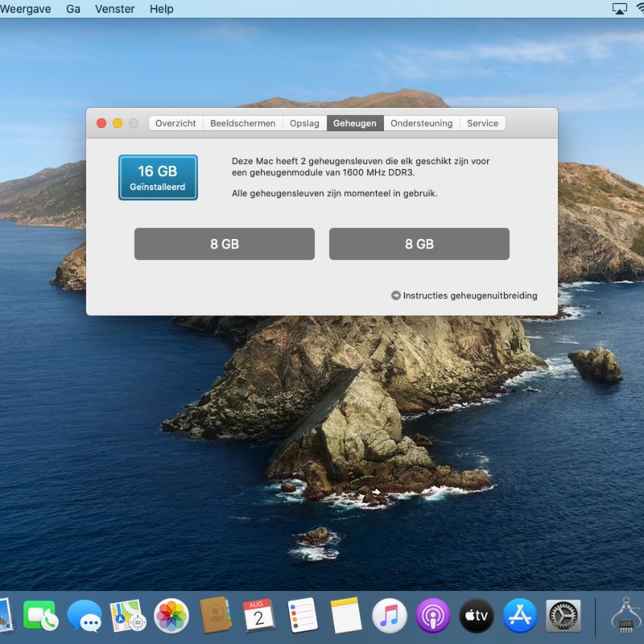Open the Opslag tab

pyautogui.click(x=304, y=123)
